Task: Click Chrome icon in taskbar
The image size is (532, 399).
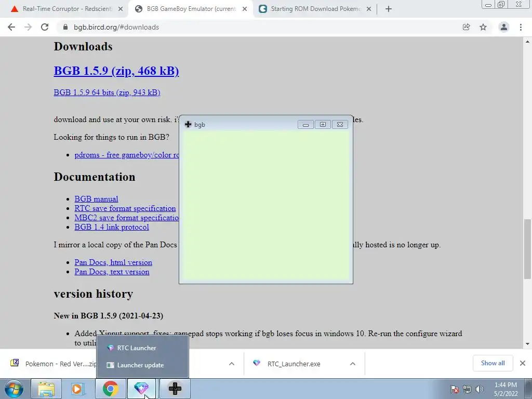Action: click(110, 389)
